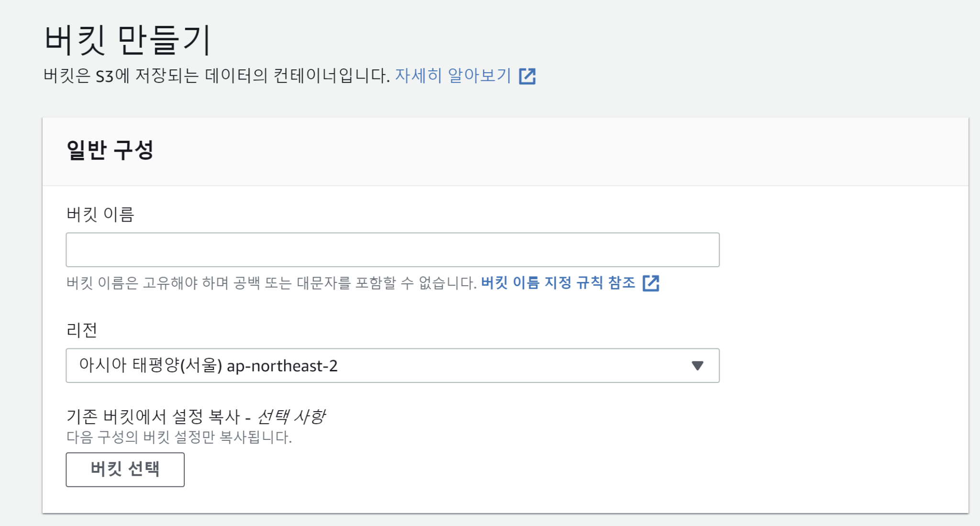Click the 버킷 선택 button to copy existing bucket settings
Screen dimensions: 980x526
[x=125, y=470]
